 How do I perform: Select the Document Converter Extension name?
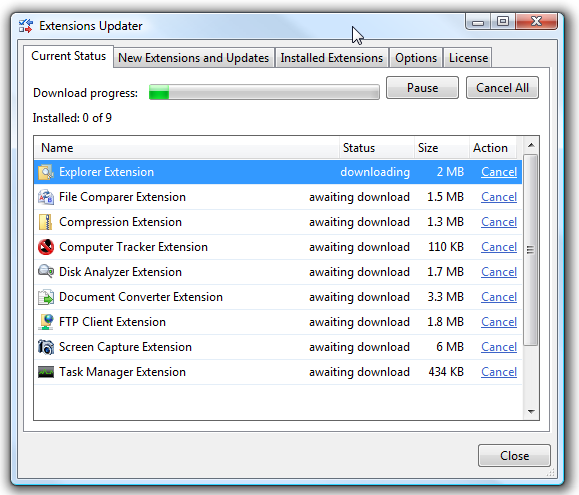click(x=141, y=297)
